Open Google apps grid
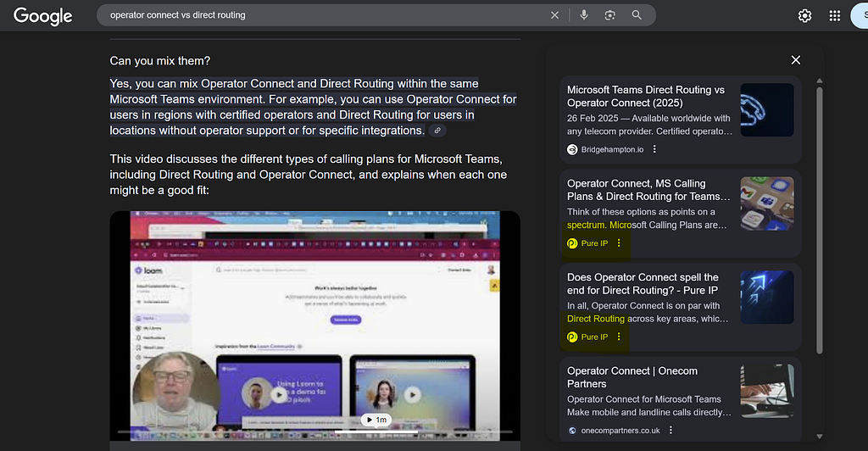The width and height of the screenshot is (868, 451). click(835, 16)
